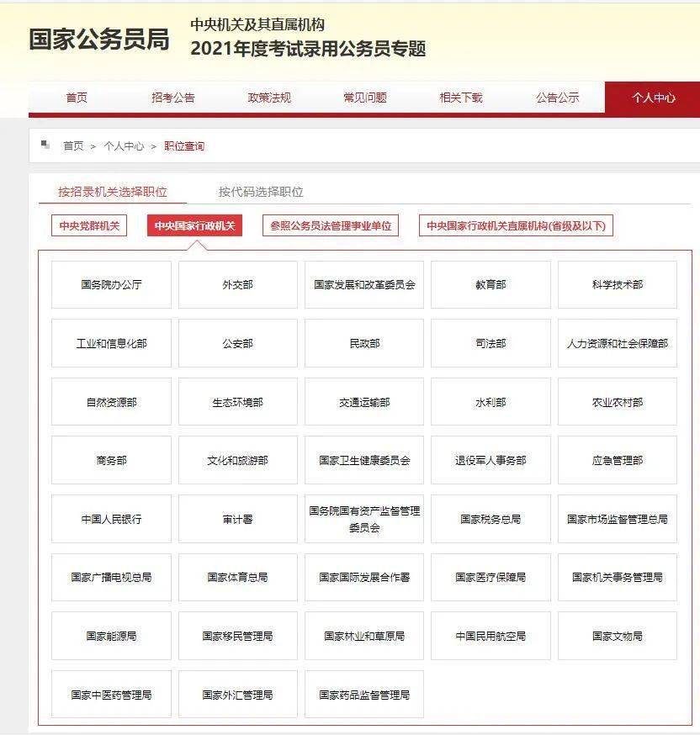The image size is (700, 735).
Task: Open the 国家国际发展合作署 tile
Action: [x=364, y=577]
